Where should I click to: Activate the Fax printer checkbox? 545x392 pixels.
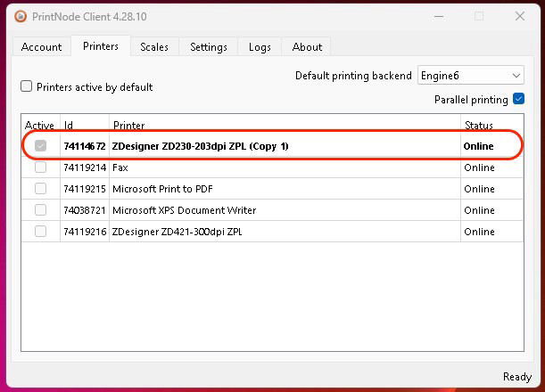coord(40,167)
